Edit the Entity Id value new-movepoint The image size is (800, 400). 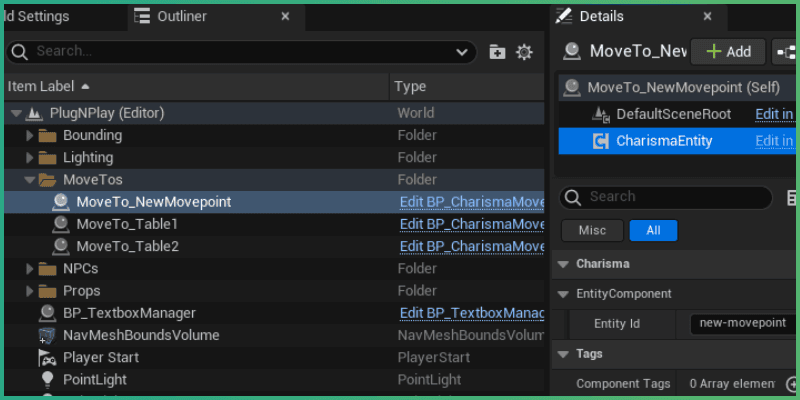(x=742, y=324)
